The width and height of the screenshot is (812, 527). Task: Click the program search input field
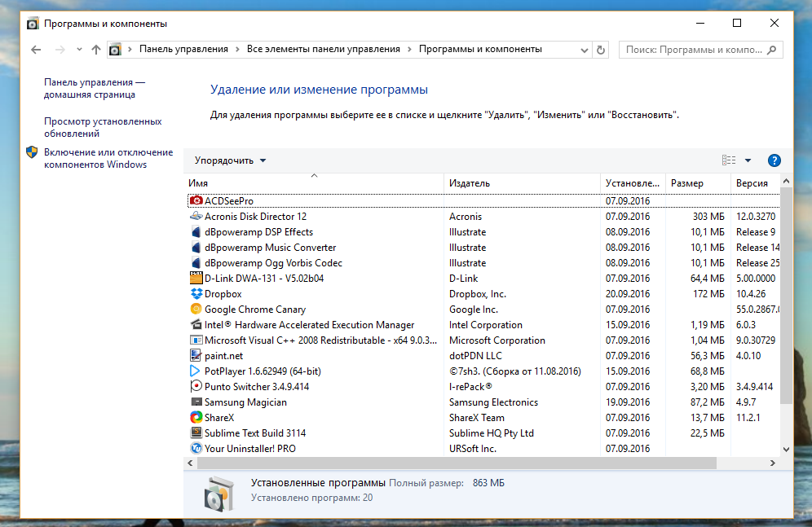click(x=693, y=50)
